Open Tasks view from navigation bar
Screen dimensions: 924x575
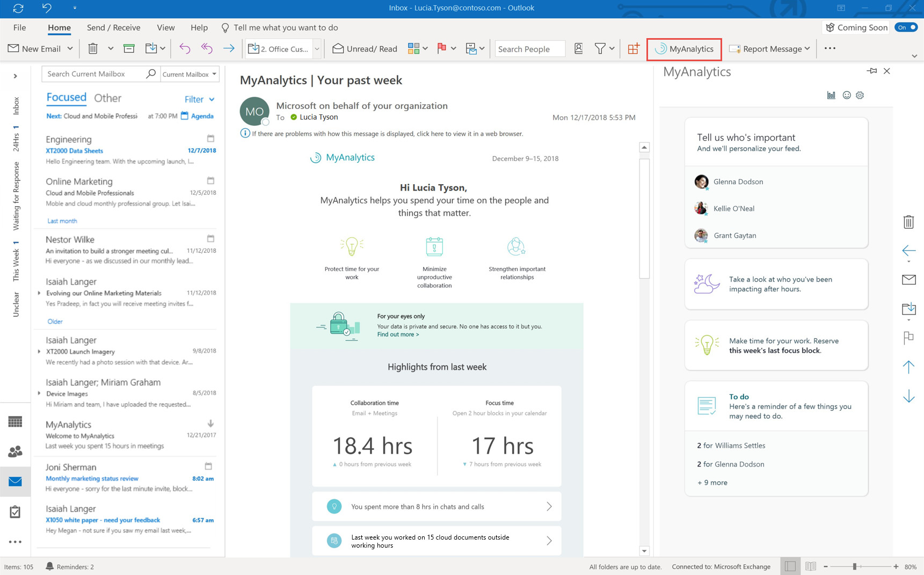(x=15, y=512)
